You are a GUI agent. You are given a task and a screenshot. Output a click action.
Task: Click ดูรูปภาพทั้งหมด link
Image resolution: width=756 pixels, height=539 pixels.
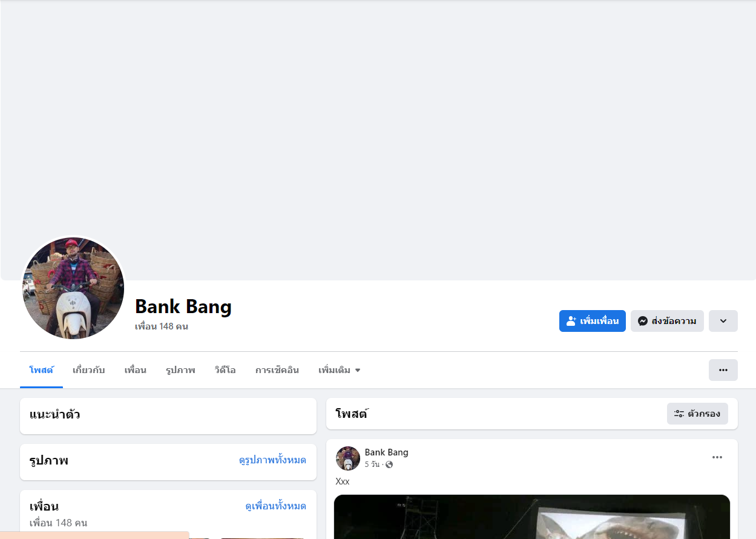click(272, 460)
